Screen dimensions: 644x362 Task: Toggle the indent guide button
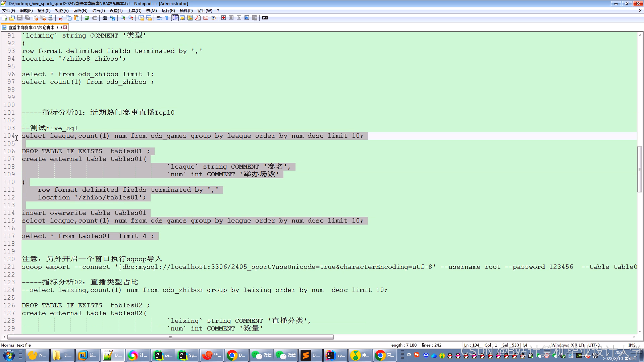[x=175, y=18]
